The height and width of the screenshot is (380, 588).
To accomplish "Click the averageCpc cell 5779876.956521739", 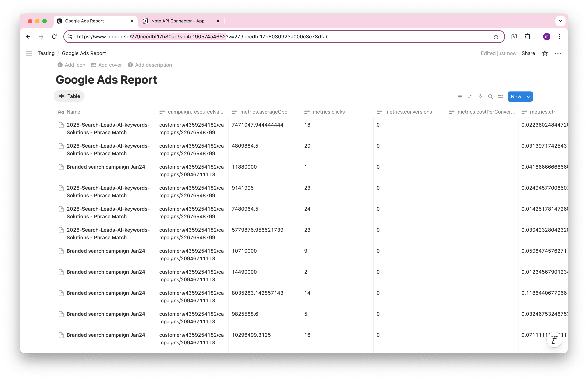I will (265, 233).
